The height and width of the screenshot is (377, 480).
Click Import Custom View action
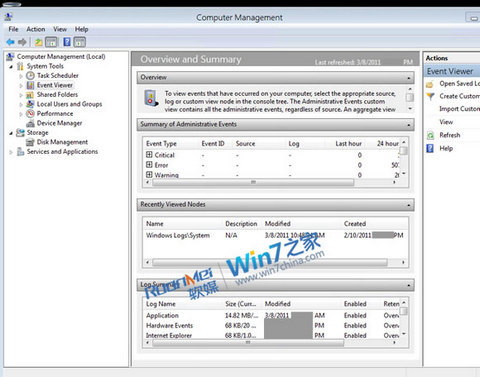tap(459, 109)
